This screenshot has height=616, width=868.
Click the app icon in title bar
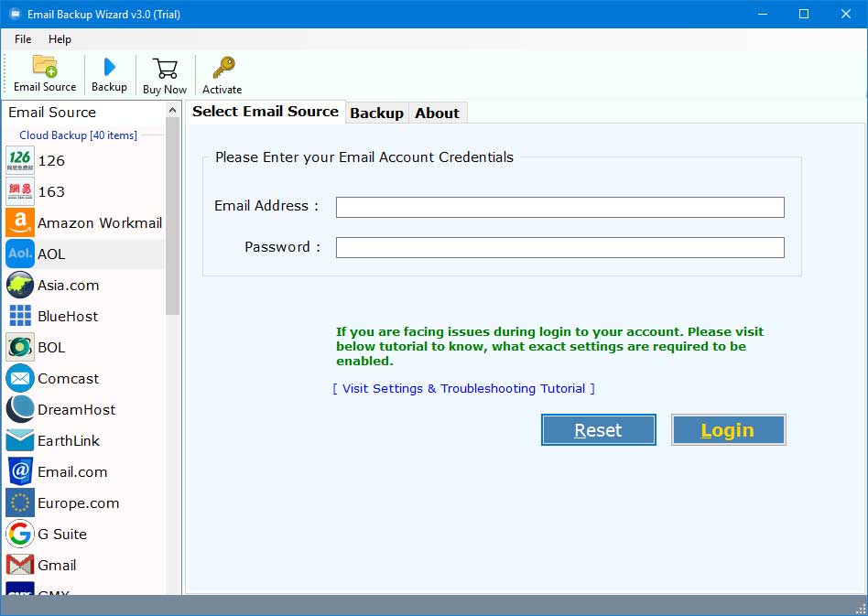pyautogui.click(x=16, y=14)
